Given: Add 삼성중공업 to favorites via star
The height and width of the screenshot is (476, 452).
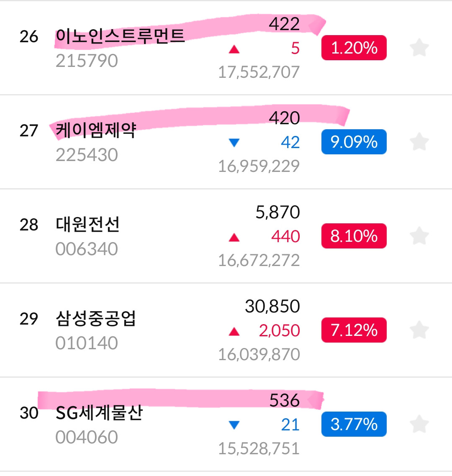Looking at the screenshot, I should click(419, 330).
